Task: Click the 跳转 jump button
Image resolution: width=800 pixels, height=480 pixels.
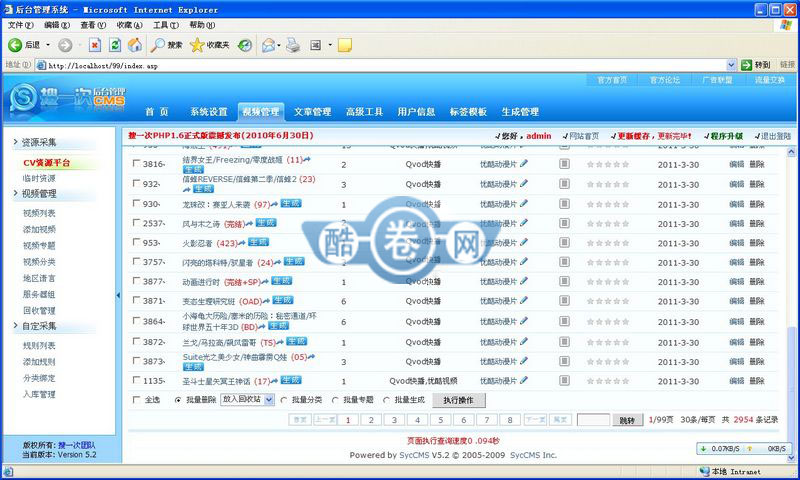Action: 627,420
